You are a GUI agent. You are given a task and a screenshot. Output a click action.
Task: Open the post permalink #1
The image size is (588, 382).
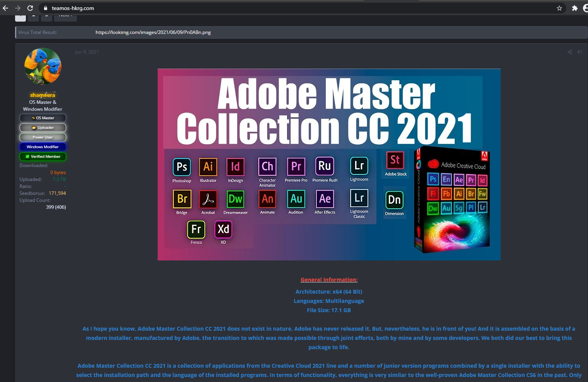point(580,52)
